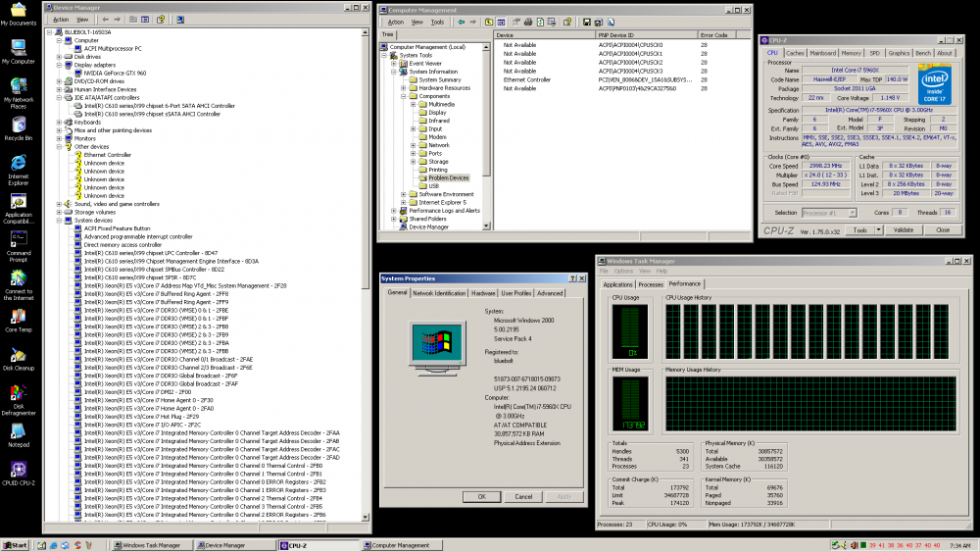Image resolution: width=980 pixels, height=552 pixels.
Task: Open My Computer desktop icon
Action: pyautogui.click(x=18, y=52)
